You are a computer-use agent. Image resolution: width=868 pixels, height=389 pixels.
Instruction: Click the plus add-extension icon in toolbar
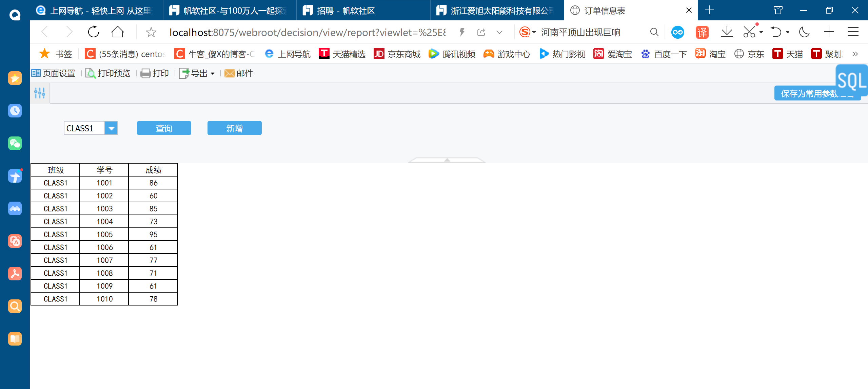click(x=829, y=32)
